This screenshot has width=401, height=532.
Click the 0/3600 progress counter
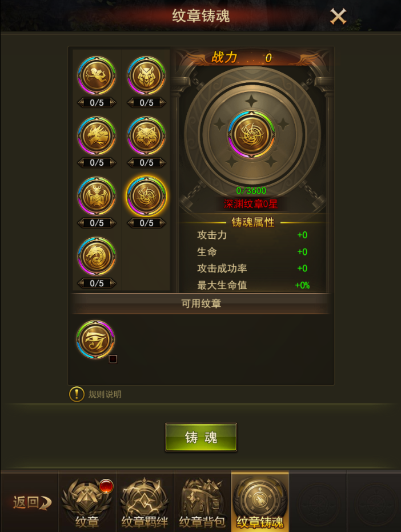(x=251, y=190)
